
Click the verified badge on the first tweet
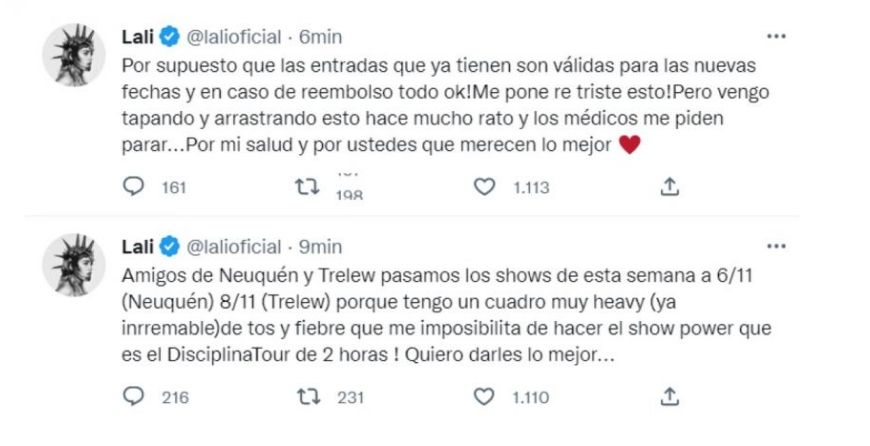point(170,36)
